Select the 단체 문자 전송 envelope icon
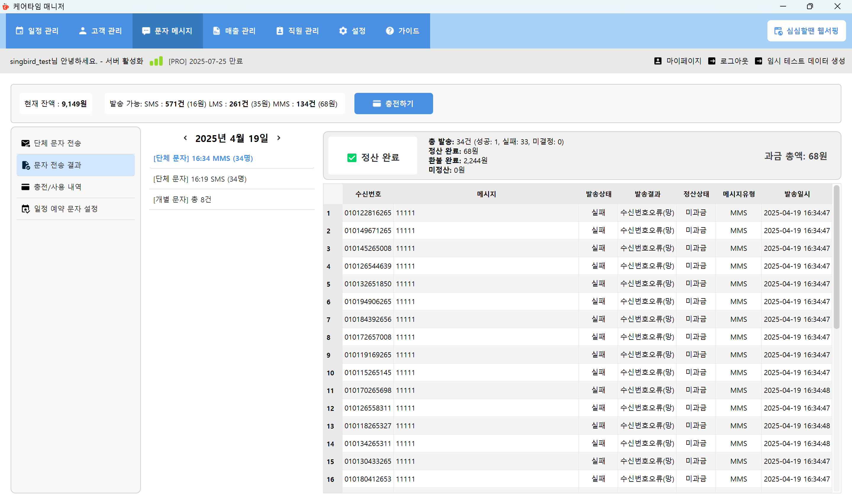Screen dimensions: 852x504 tap(26, 143)
